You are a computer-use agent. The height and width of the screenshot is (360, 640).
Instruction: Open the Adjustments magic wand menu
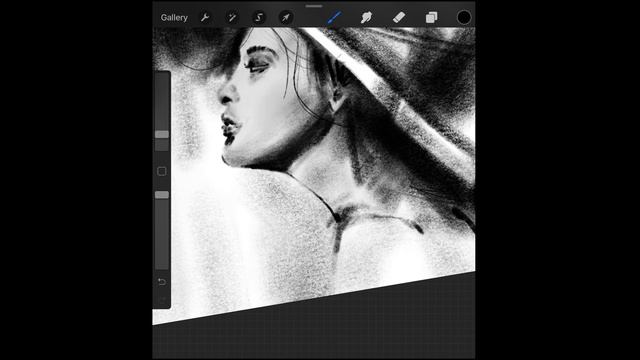point(232,18)
